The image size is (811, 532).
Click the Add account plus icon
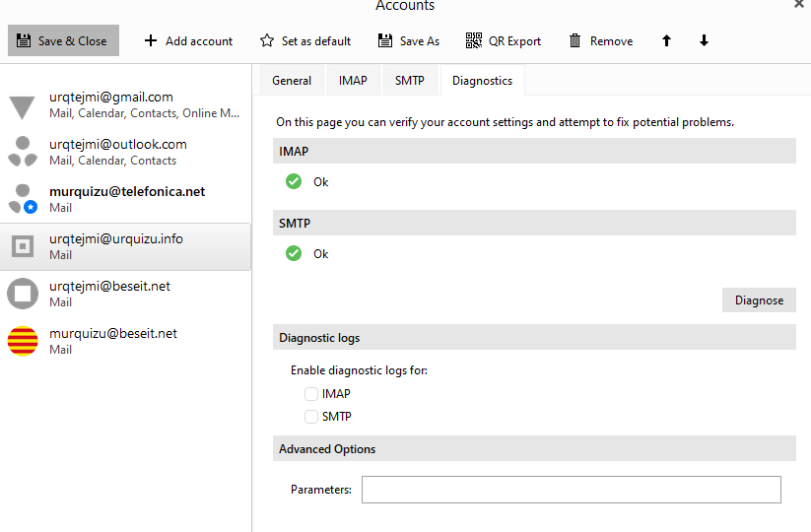pos(151,41)
